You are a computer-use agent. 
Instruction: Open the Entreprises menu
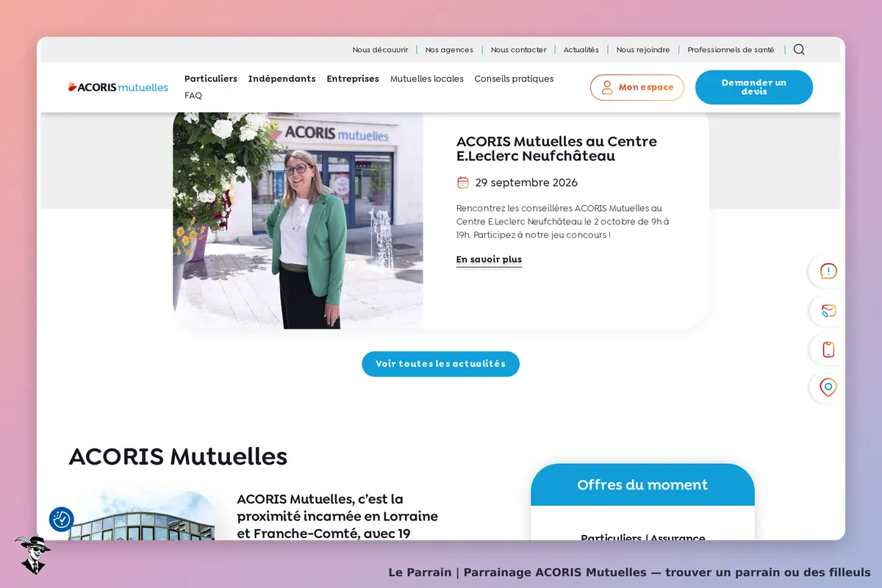[x=353, y=79]
